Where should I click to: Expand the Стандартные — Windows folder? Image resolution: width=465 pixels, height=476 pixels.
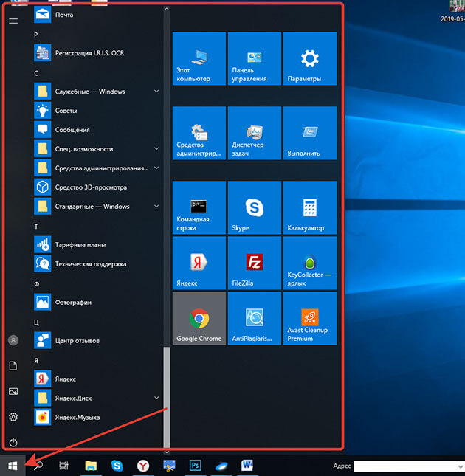click(156, 206)
